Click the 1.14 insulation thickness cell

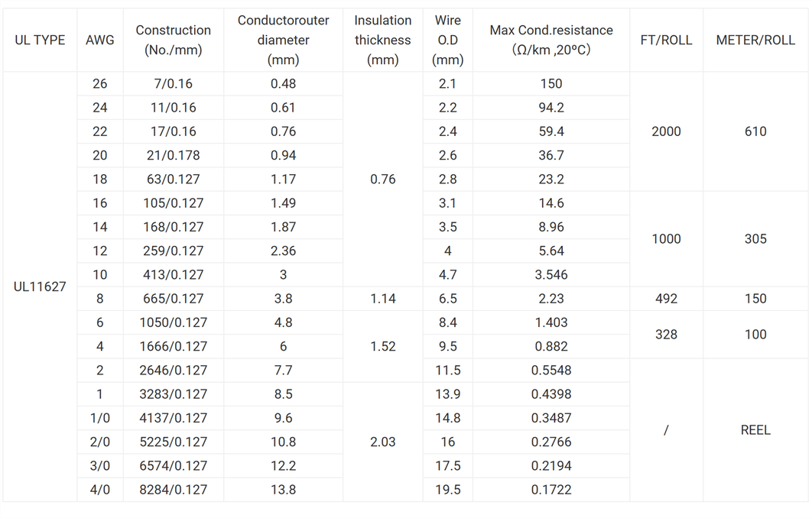pyautogui.click(x=383, y=299)
